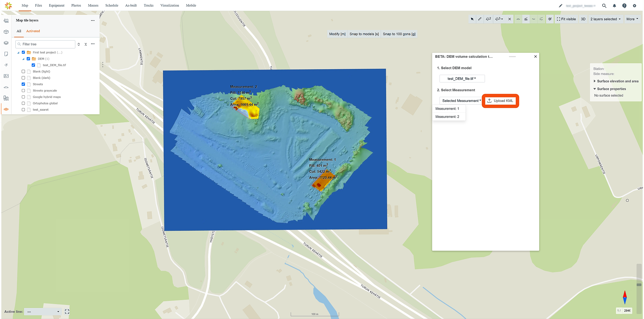Click the Fit visible button

566,19
